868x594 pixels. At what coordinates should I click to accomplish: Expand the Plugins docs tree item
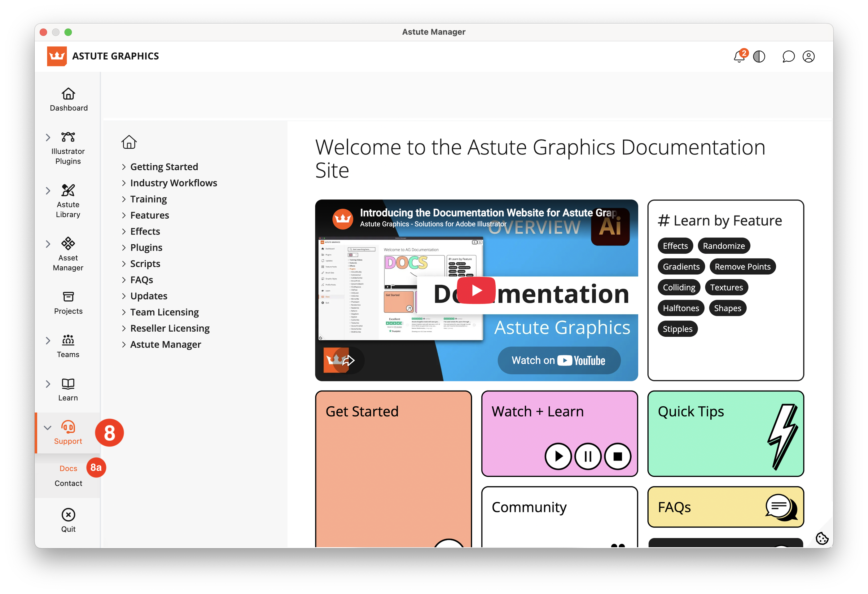[142, 247]
